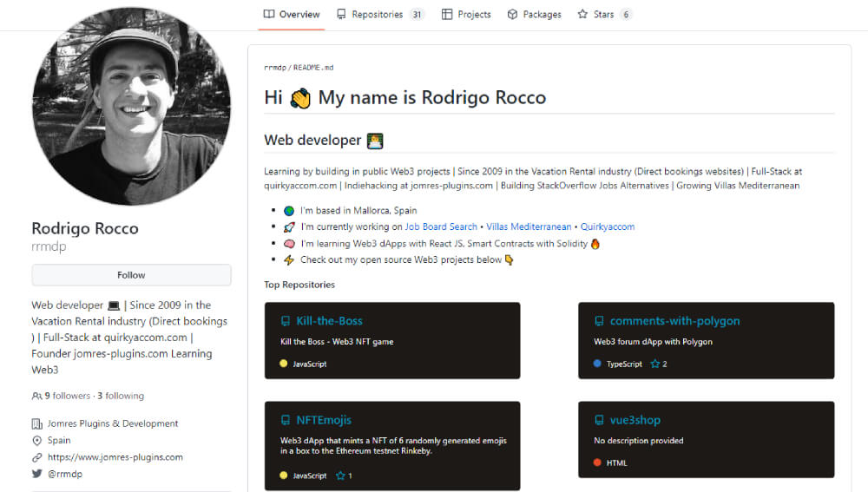The image size is (868, 492).
Task: Click the Packages cube icon
Action: (x=513, y=15)
